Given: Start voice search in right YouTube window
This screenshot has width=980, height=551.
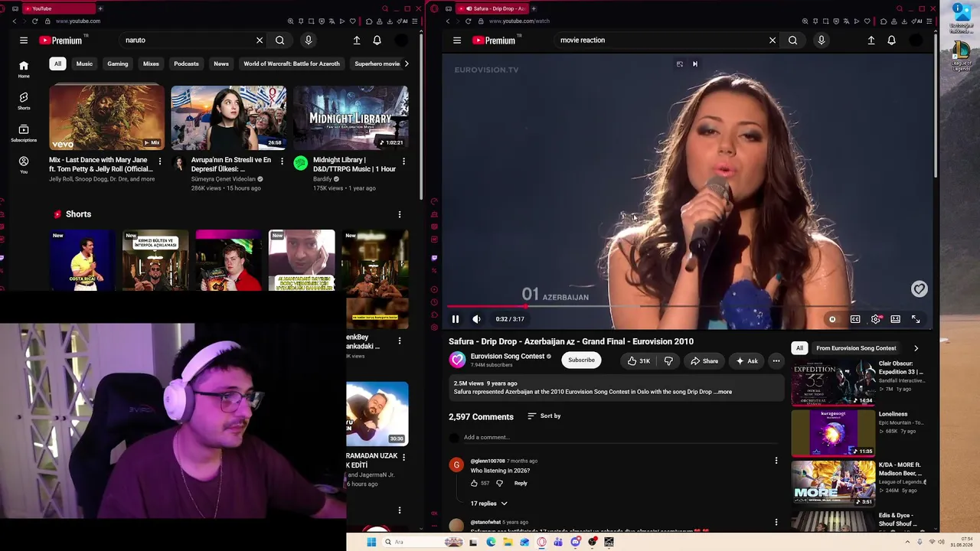Looking at the screenshot, I should pyautogui.click(x=822, y=41).
